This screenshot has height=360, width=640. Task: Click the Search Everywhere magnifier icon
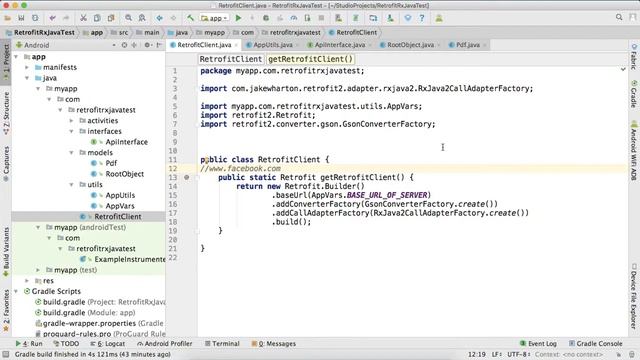(x=619, y=17)
